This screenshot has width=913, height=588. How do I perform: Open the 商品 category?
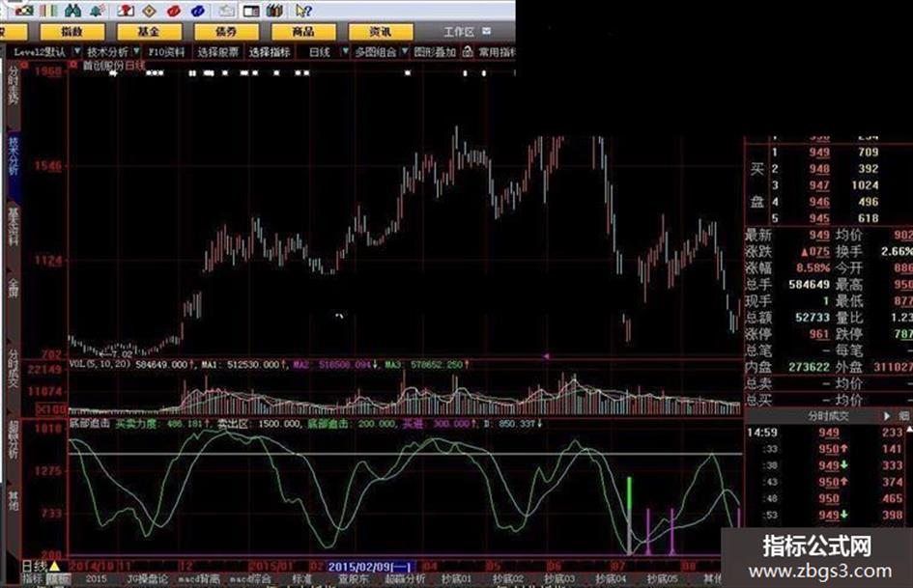tap(303, 32)
